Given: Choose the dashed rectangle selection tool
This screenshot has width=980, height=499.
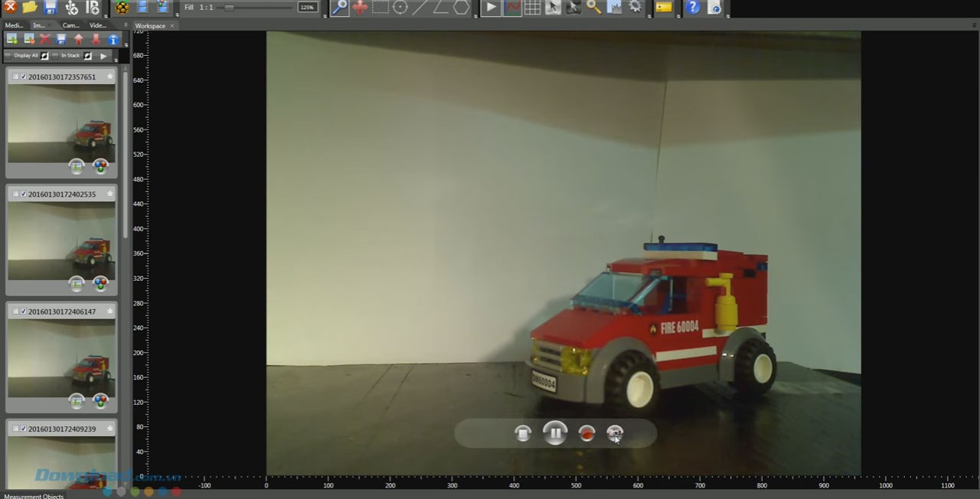Looking at the screenshot, I should point(380,8).
